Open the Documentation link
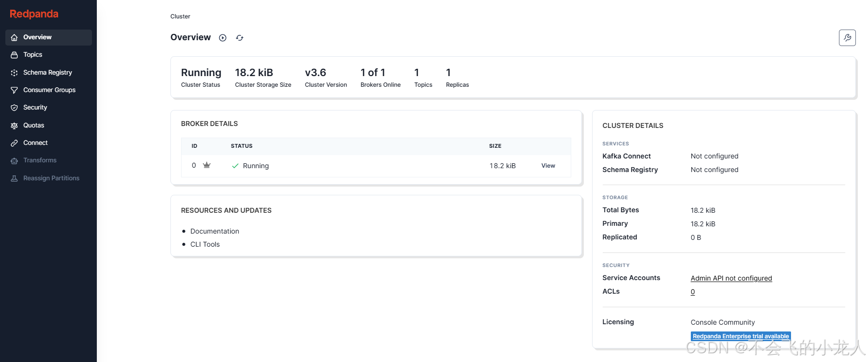 click(x=214, y=231)
